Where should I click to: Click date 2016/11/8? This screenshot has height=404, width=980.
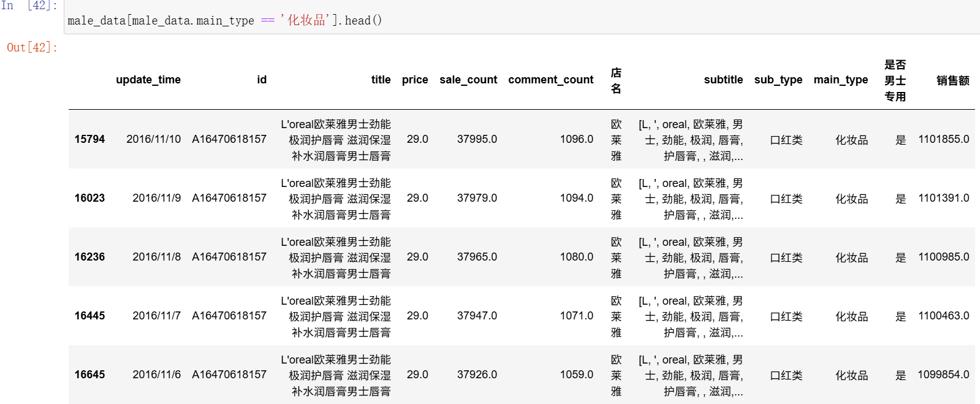click(157, 257)
